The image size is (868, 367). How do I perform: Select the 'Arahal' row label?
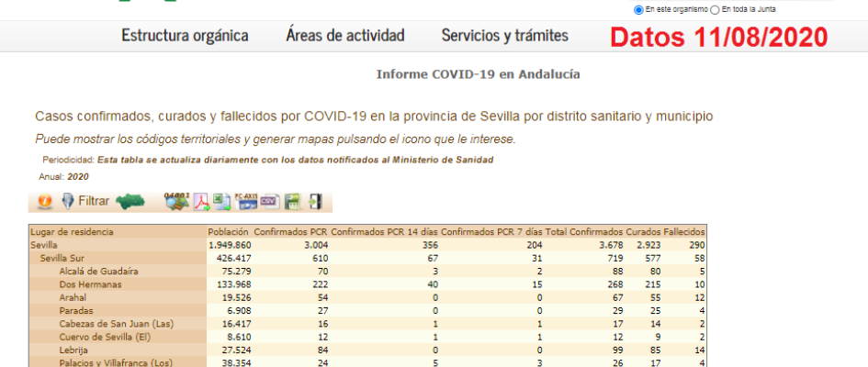point(73,298)
